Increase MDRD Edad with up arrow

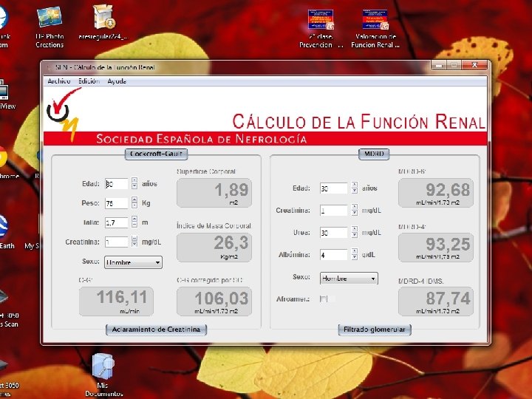[x=354, y=185]
